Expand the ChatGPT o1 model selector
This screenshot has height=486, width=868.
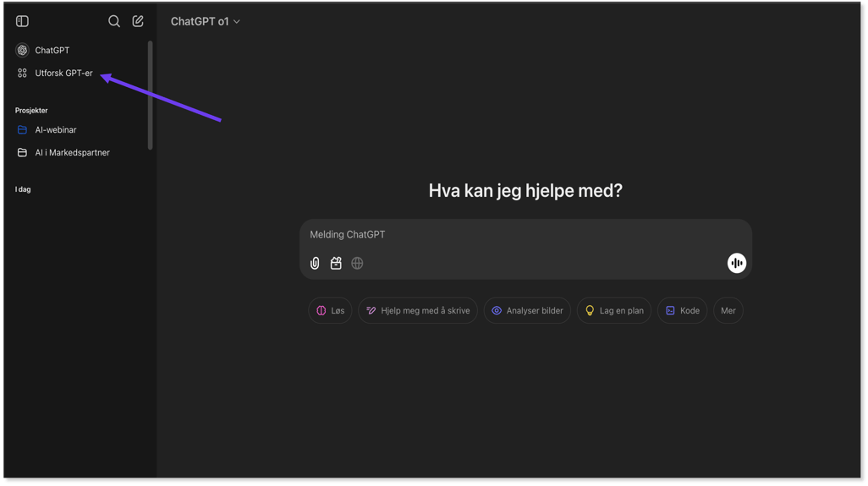[x=205, y=22]
